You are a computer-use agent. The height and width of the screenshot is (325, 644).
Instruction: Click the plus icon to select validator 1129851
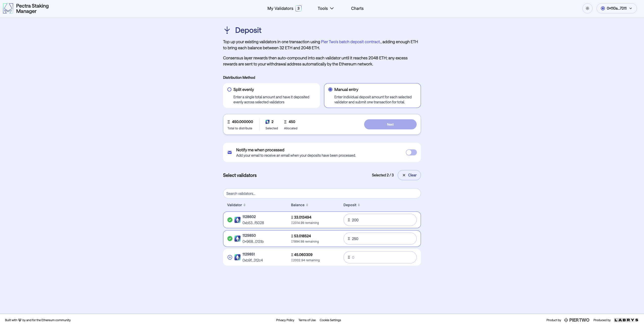click(230, 257)
